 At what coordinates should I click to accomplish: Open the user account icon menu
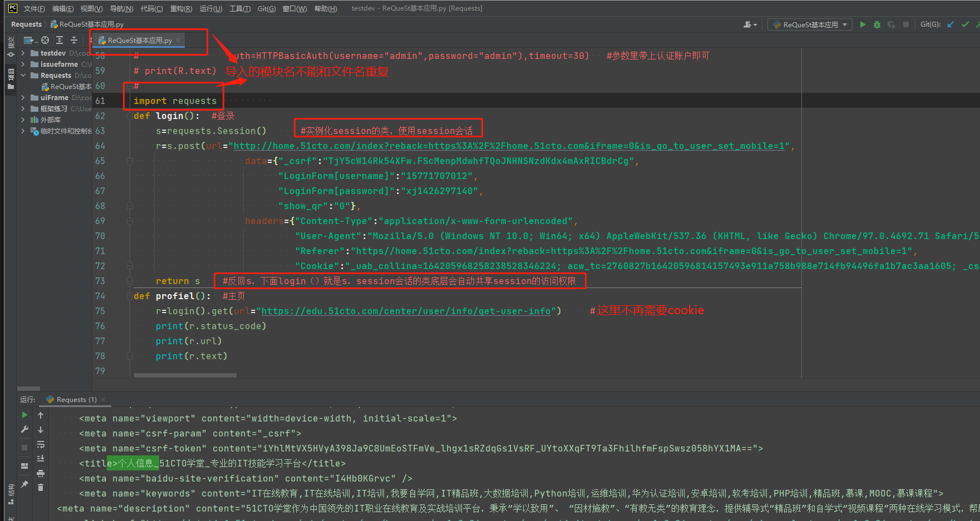[750, 24]
